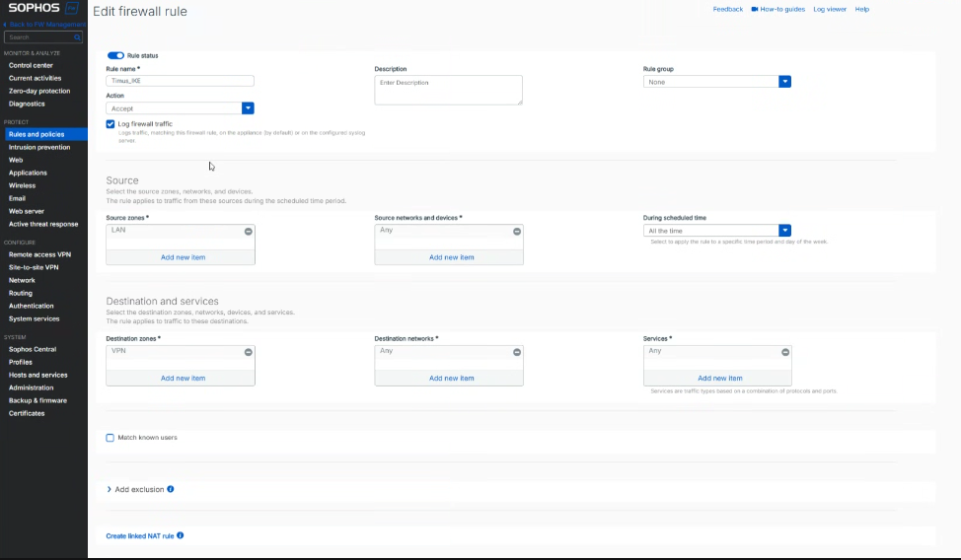
Task: Click the search magnifier icon in sidebar
Action: [77, 37]
